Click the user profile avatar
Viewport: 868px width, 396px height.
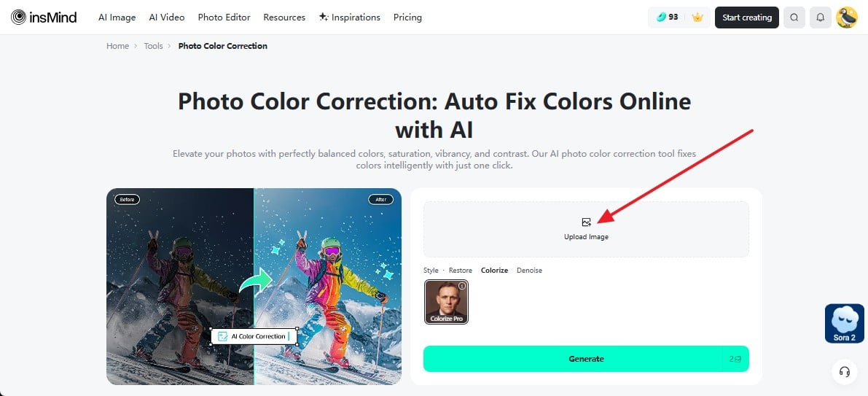pos(846,18)
